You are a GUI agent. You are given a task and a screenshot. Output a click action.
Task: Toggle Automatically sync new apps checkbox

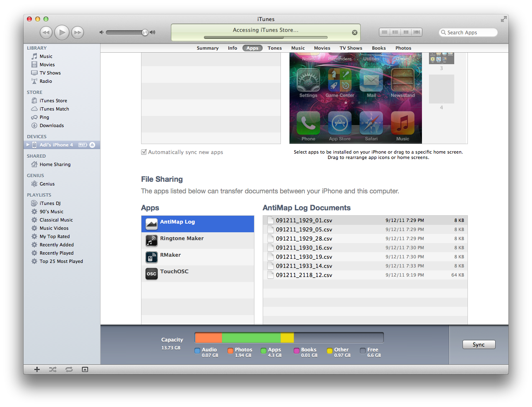pos(144,152)
